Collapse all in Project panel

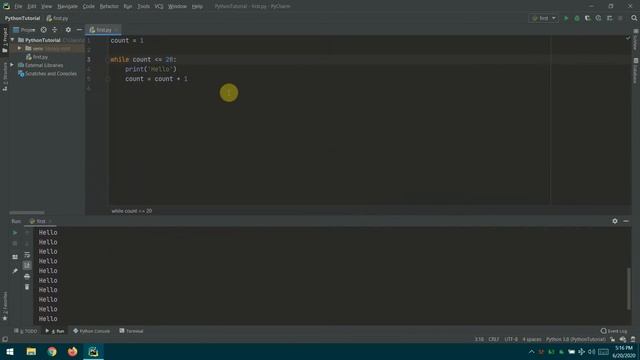[x=55, y=30]
